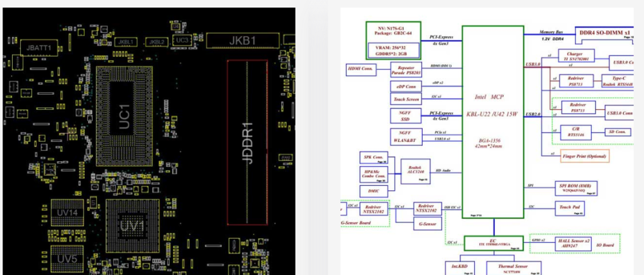Click the UV5 chip footprint
Screen dimensions: 644x275
point(67,259)
